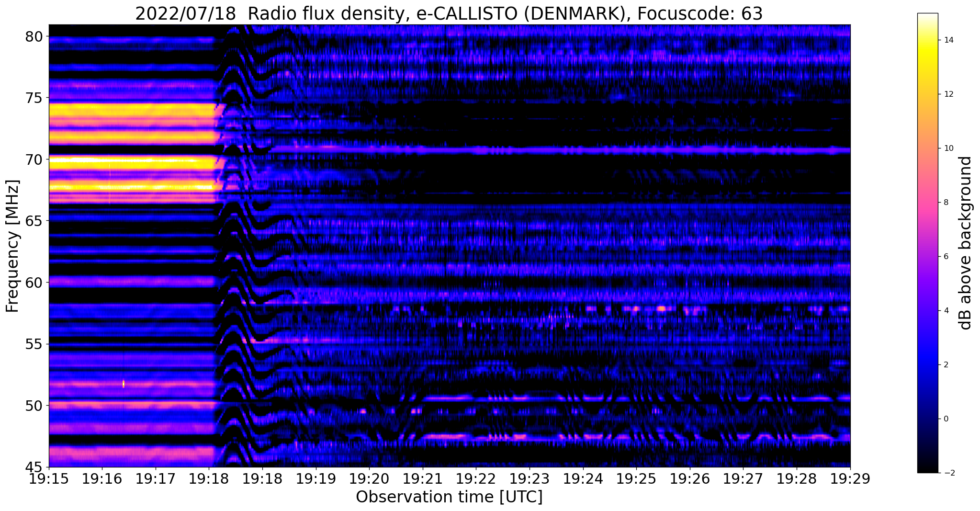
Task: Click the 19:28 time tick label
Action: pos(797,479)
